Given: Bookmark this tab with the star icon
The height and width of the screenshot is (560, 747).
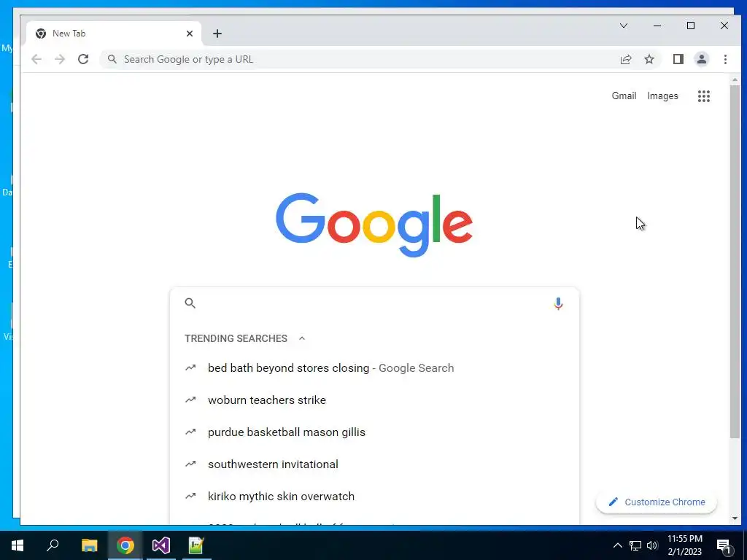Looking at the screenshot, I should (649, 59).
